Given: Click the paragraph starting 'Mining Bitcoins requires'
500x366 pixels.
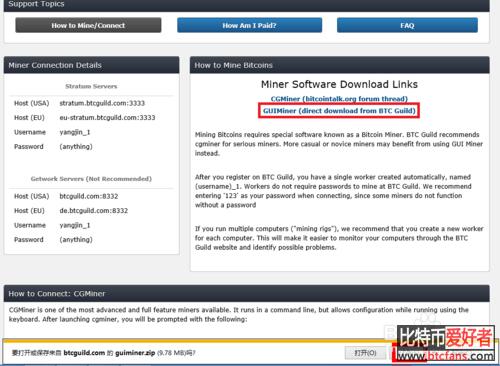Looking at the screenshot, I should (x=339, y=144).
